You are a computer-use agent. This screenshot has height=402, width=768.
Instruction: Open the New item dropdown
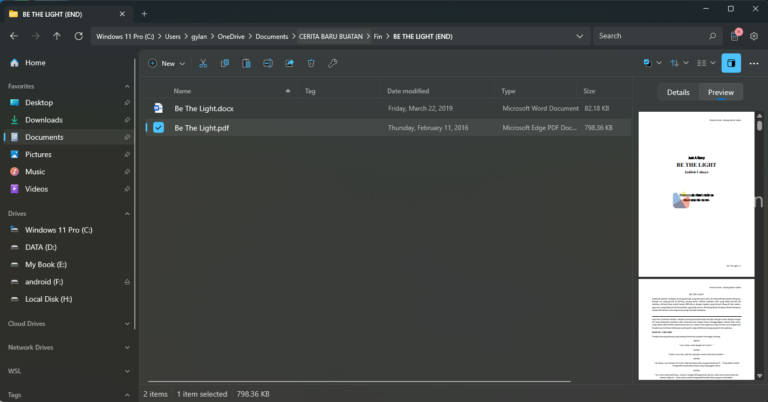(x=167, y=63)
